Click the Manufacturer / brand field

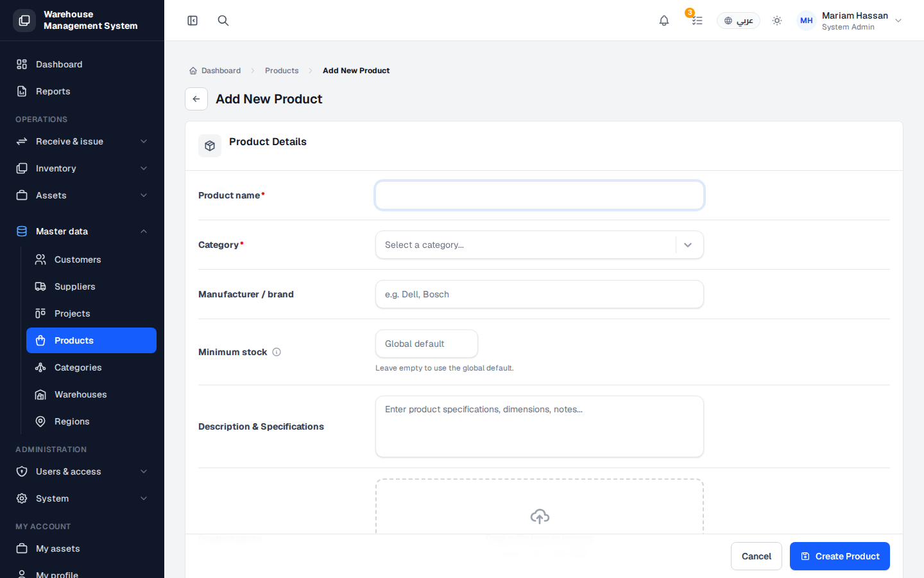tap(540, 294)
